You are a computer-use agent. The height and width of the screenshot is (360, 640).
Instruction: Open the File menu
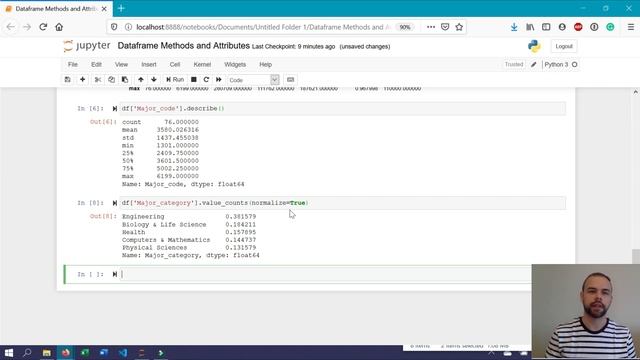pyautogui.click(x=73, y=64)
